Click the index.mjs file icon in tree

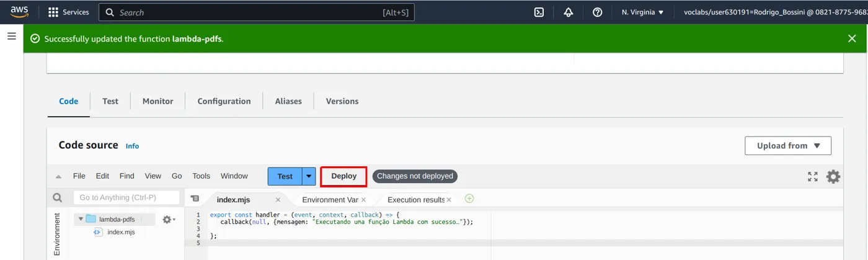(98, 232)
